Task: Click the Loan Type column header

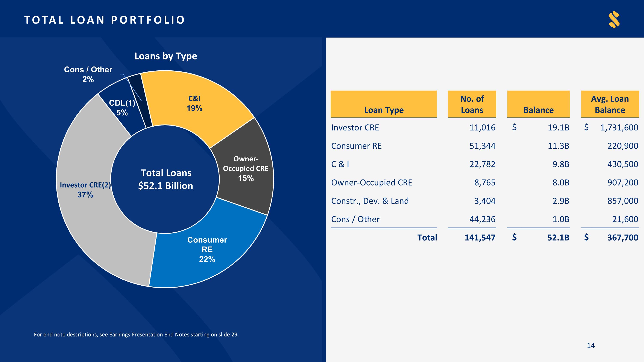Action: point(384,104)
